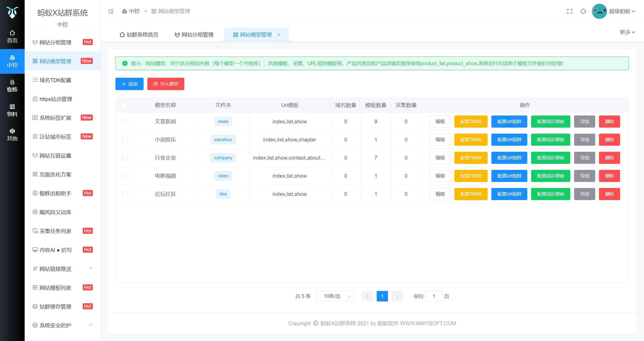
Task: Check the 论坛社区 row checkbox
Action: pos(124,194)
